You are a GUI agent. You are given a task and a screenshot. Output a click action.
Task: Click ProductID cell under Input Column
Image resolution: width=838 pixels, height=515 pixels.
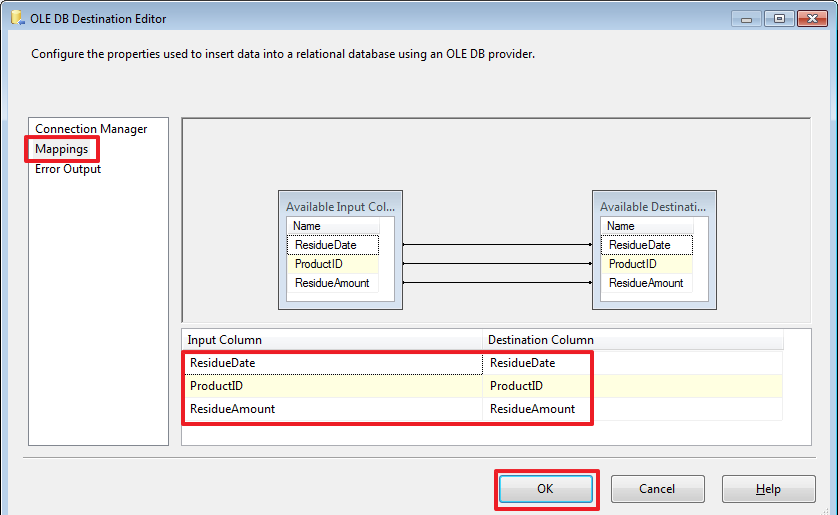[333, 386]
